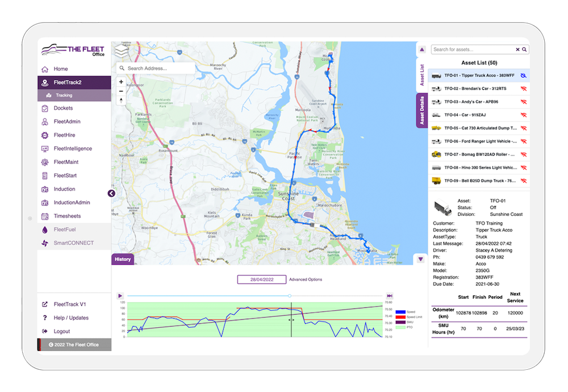
Task: Collapse the panel with the up arrow
Action: pos(421,49)
